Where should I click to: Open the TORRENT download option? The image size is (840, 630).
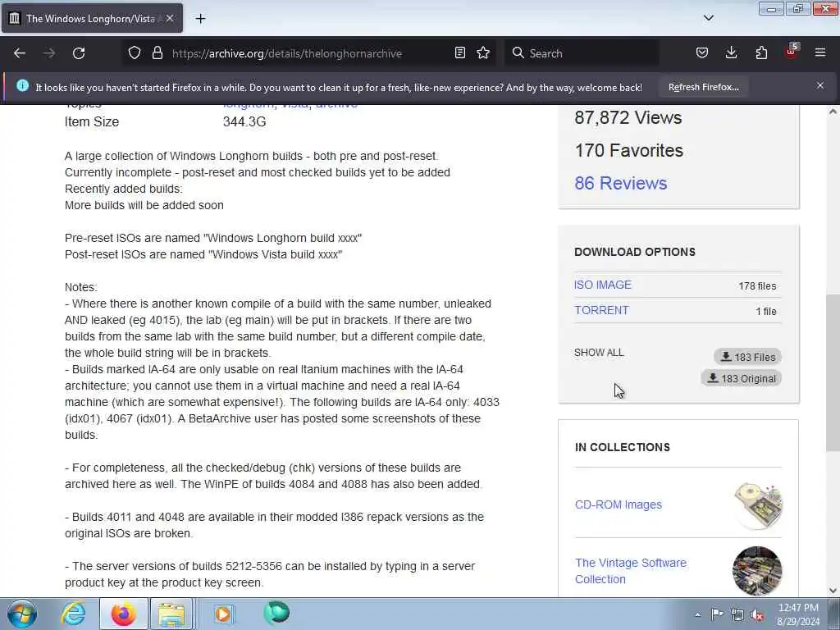point(601,310)
